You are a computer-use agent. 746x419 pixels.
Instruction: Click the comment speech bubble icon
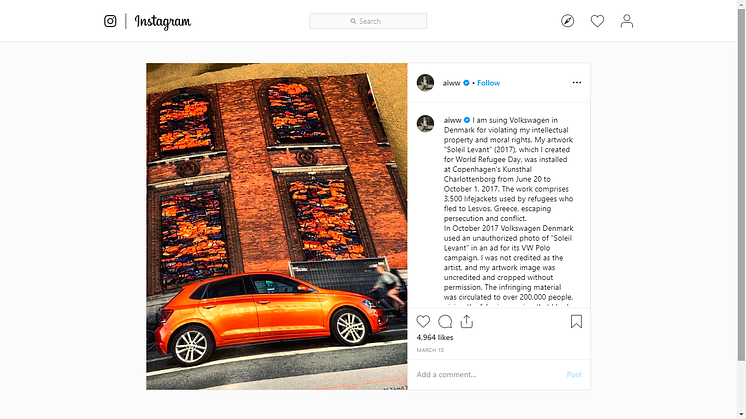point(445,322)
